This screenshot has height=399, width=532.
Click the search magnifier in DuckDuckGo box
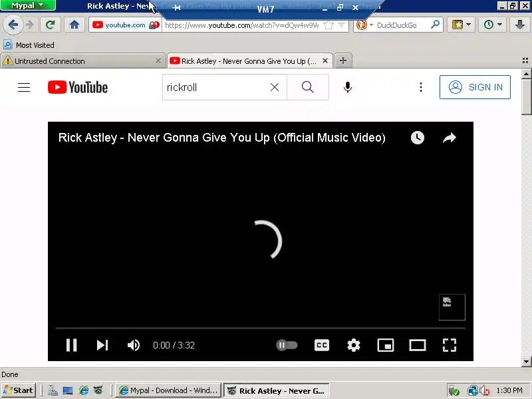pos(435,25)
